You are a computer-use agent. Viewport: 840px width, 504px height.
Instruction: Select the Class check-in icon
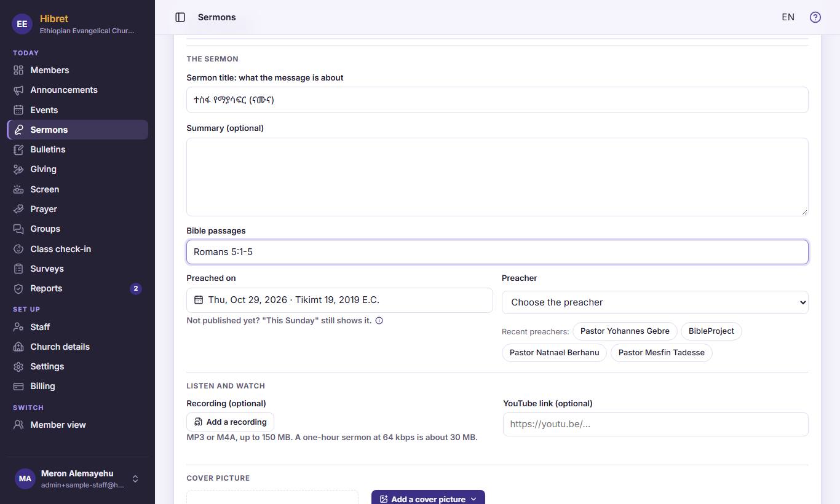tap(18, 249)
